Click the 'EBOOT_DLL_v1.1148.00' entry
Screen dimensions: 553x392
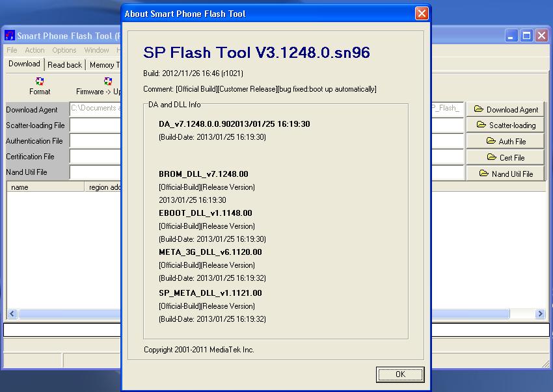[x=206, y=213]
